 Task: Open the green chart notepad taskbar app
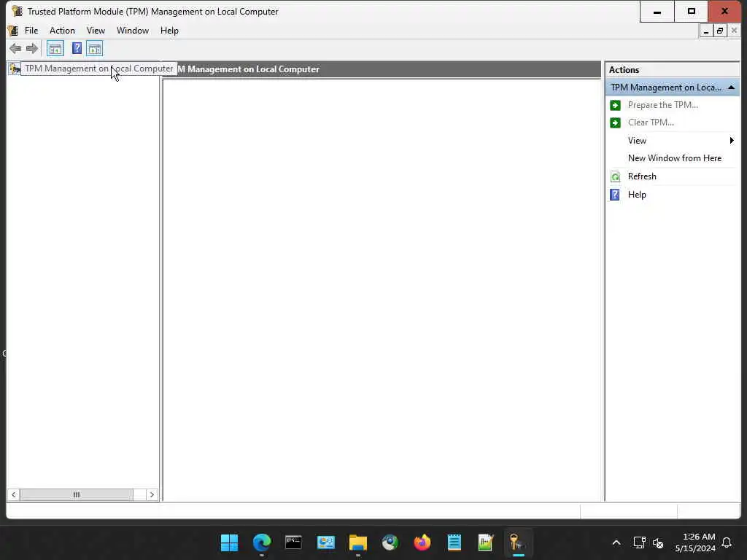click(486, 542)
